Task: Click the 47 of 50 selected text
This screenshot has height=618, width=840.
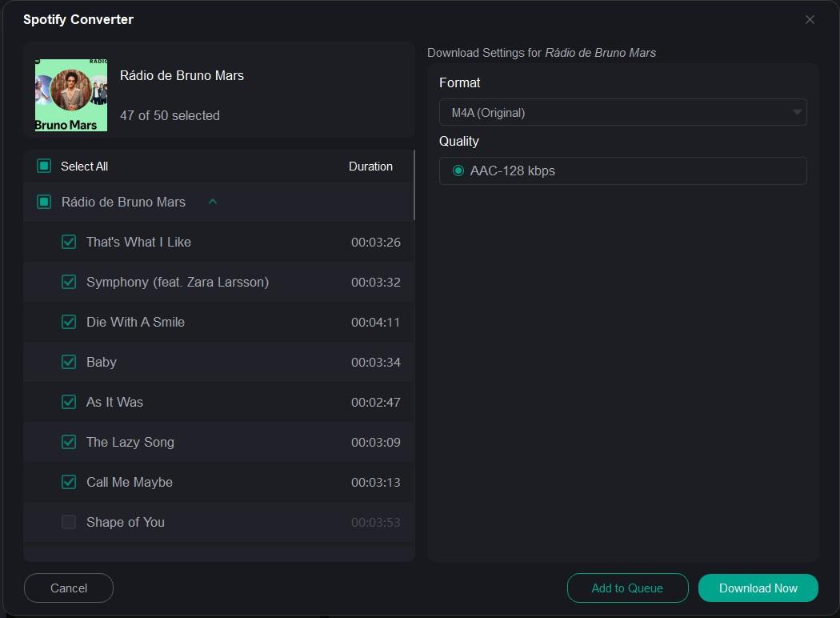Action: pyautogui.click(x=170, y=116)
